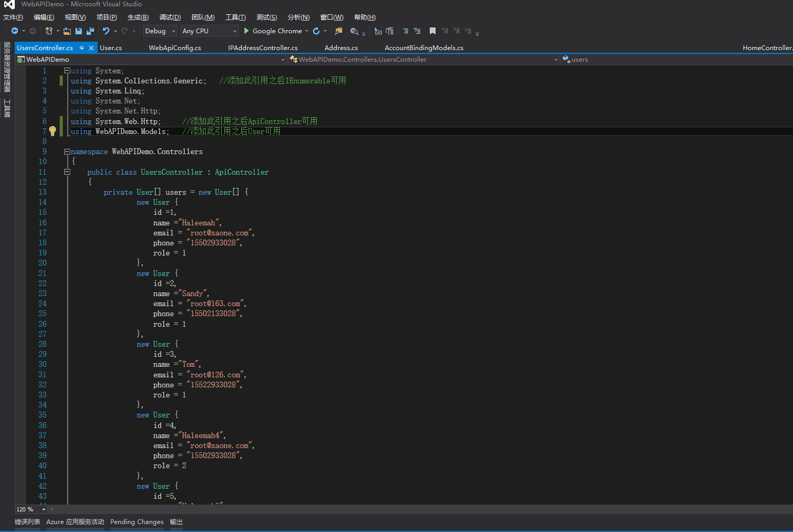The width and height of the screenshot is (793, 532).
Task: Comment out selected lines icon
Action: [x=405, y=31]
